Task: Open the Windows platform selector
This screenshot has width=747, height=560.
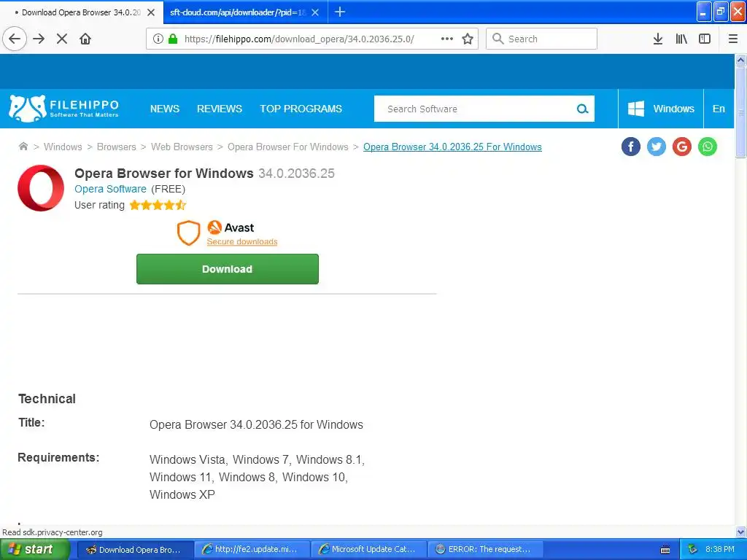Action: [x=661, y=109]
